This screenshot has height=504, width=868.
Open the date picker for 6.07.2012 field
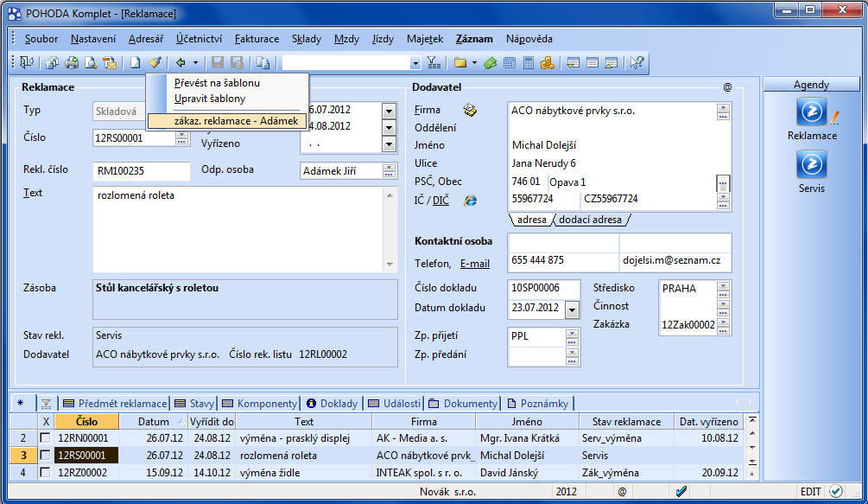click(390, 110)
